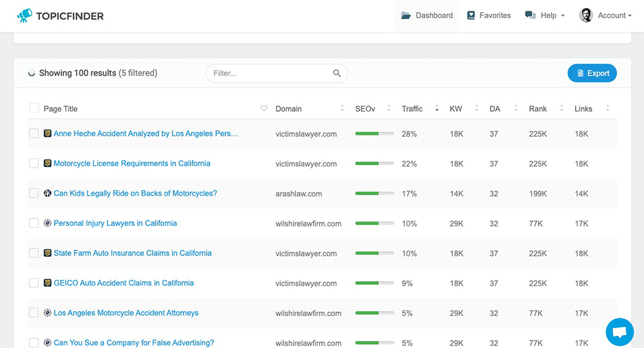Screen dimensions: 644x348
Task: Click SEOv progress bar in GEICO row
Action: [375, 283]
